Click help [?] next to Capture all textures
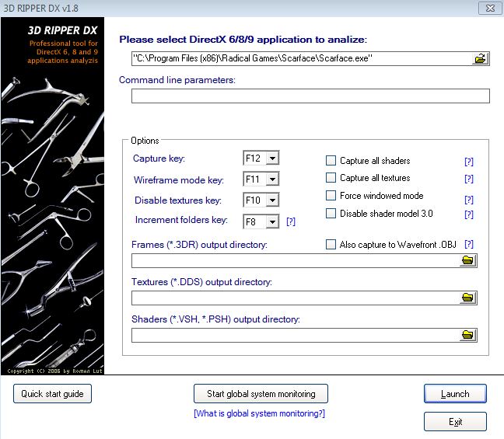504x439 pixels. coord(469,179)
